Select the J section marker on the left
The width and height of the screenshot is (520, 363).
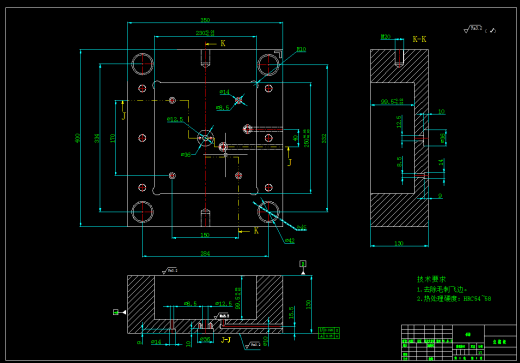(x=123, y=110)
